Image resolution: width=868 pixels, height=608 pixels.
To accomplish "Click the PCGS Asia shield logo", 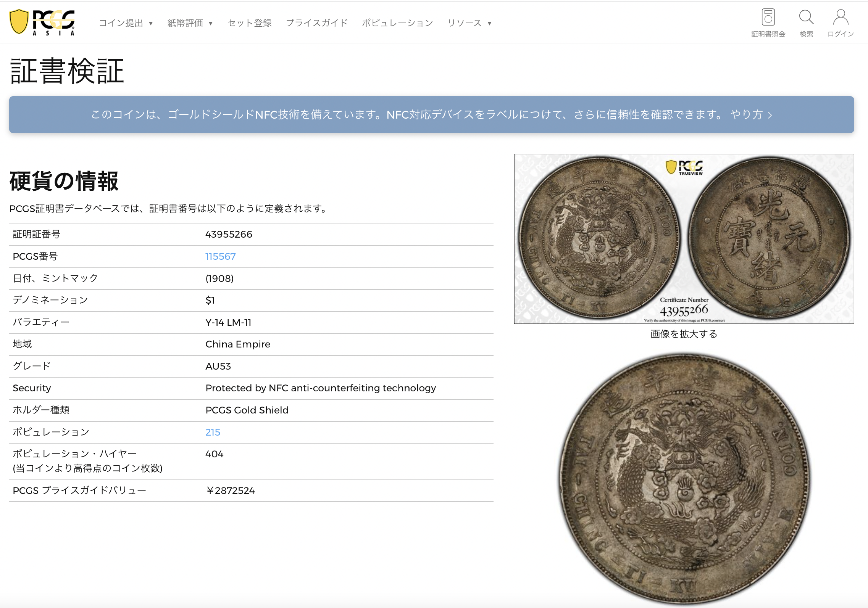I will (x=42, y=23).
